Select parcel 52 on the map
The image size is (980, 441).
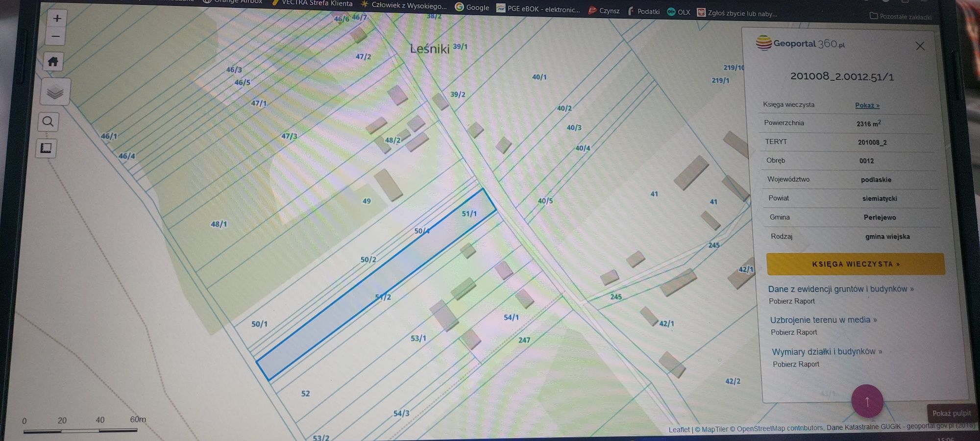point(305,393)
